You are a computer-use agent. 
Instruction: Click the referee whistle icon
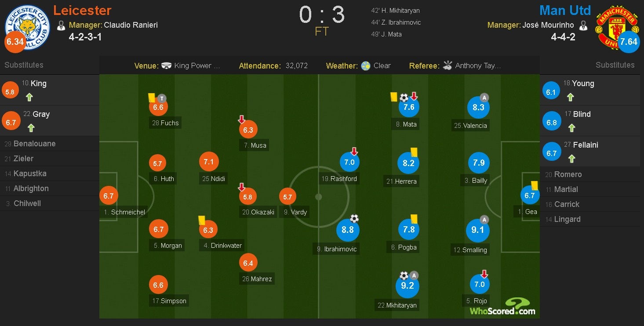tap(448, 66)
